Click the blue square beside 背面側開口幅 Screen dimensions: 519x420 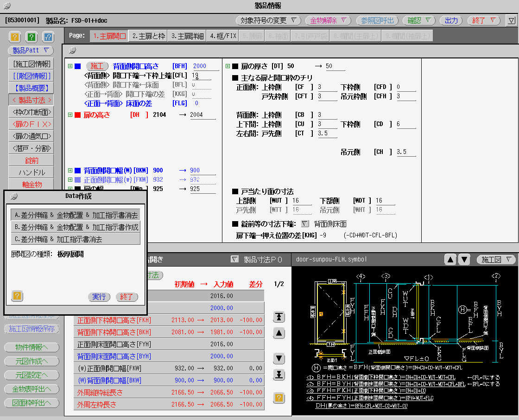[x=78, y=171]
